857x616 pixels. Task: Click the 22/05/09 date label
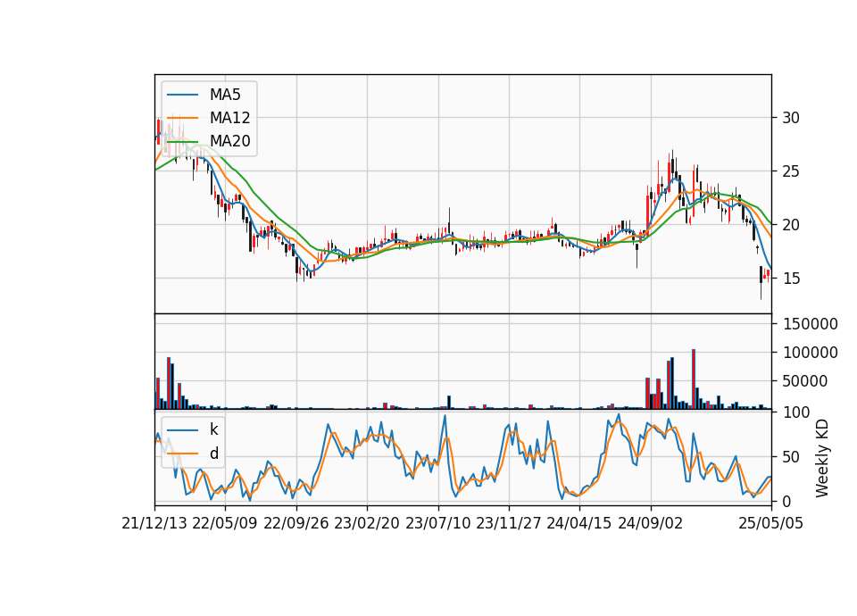(225, 523)
